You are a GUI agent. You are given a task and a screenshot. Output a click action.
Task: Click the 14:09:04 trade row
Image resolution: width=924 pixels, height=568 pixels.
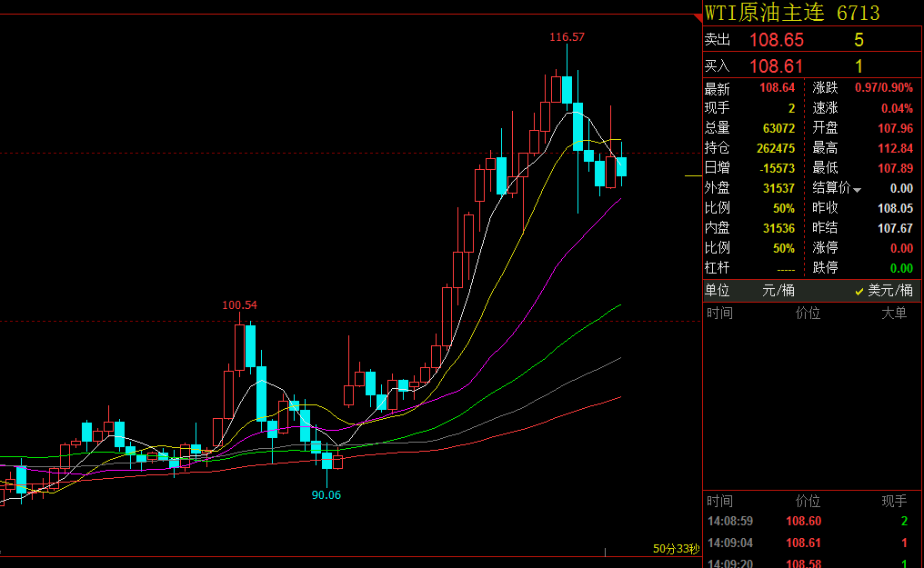pos(813,543)
